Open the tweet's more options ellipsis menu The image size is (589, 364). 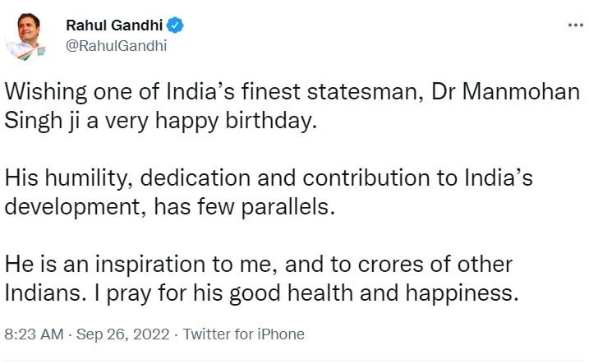click(x=575, y=27)
